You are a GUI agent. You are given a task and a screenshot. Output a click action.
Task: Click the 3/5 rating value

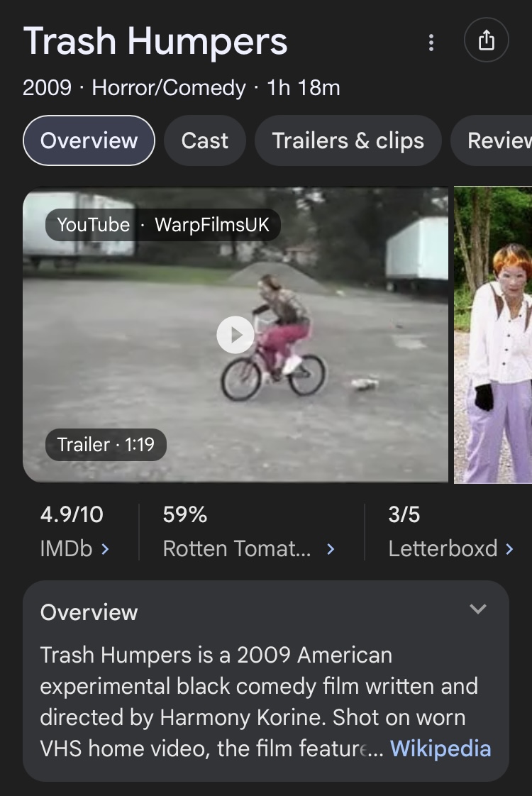[404, 515]
